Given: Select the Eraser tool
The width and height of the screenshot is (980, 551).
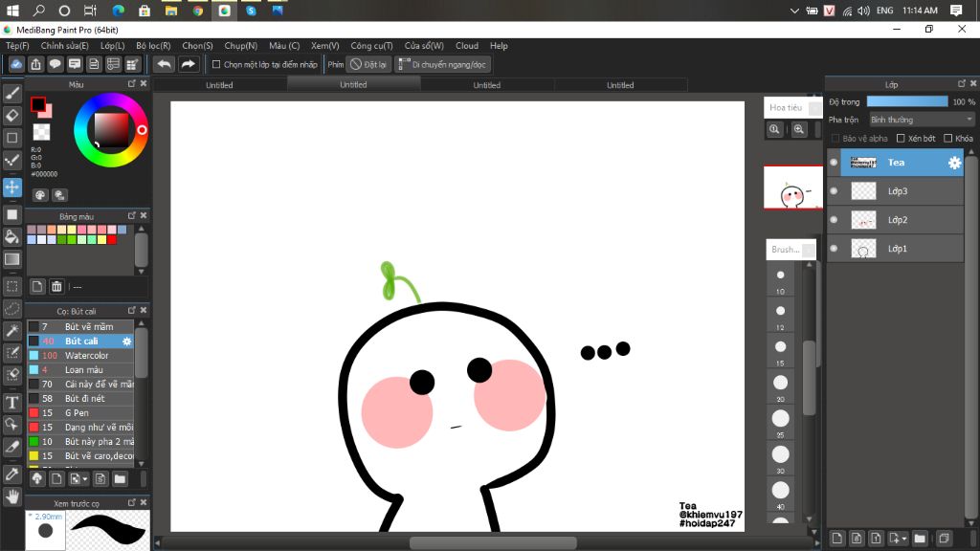Looking at the screenshot, I should pos(12,116).
